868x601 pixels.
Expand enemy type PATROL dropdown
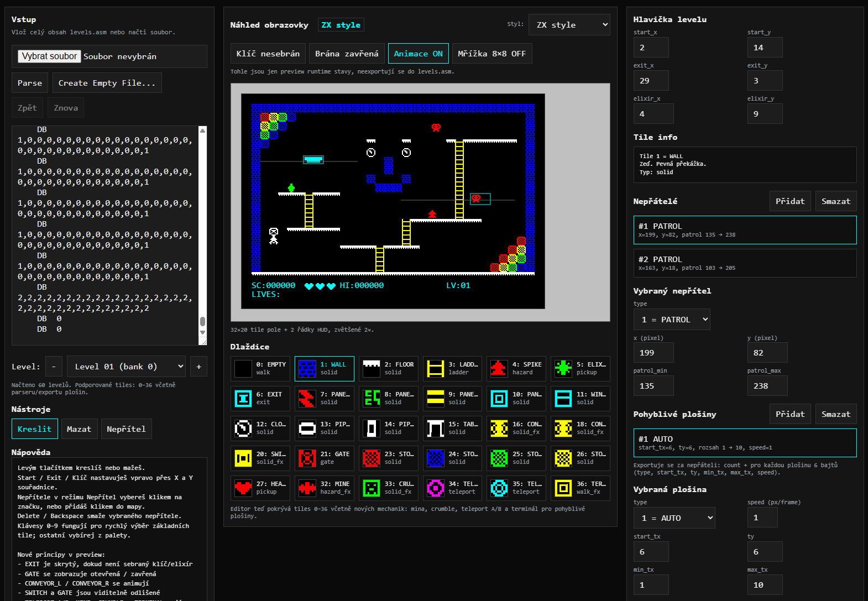[671, 320]
